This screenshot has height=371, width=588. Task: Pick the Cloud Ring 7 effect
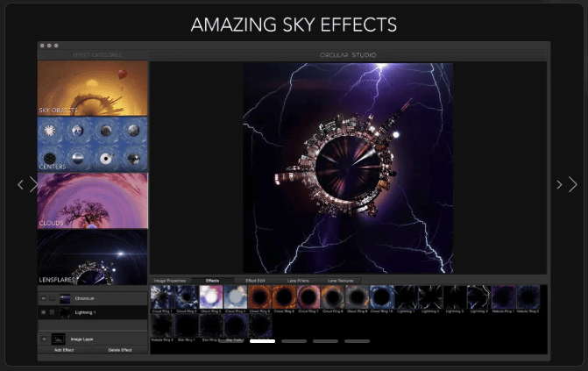(x=308, y=297)
